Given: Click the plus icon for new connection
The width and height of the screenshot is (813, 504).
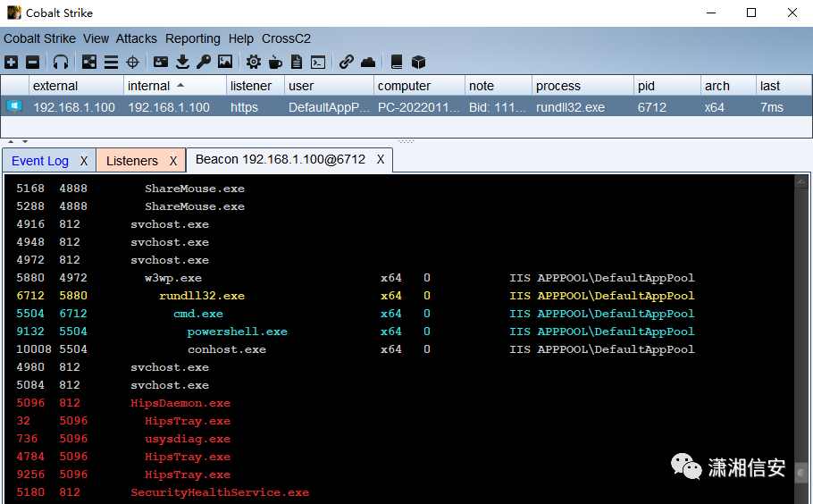Looking at the screenshot, I should 12,63.
